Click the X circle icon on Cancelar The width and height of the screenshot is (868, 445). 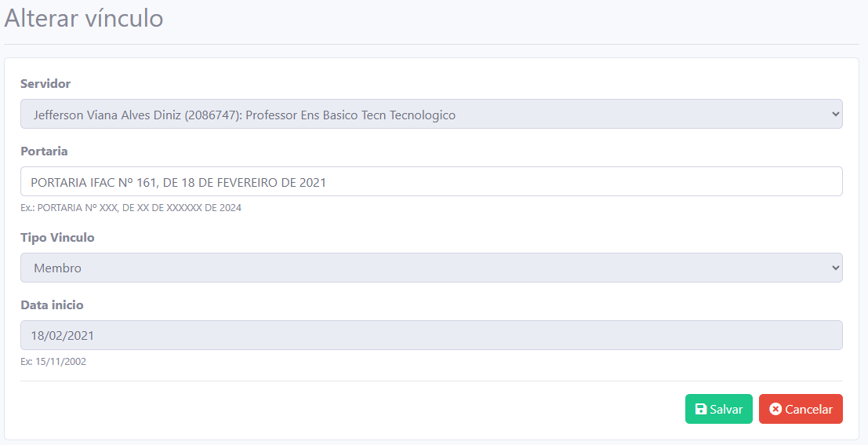pyautogui.click(x=775, y=409)
